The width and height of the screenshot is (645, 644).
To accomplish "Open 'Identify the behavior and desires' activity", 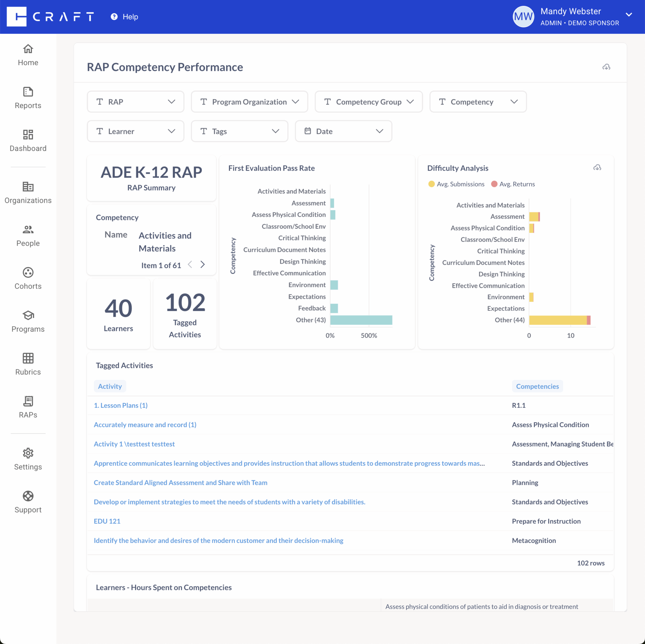I will 218,540.
